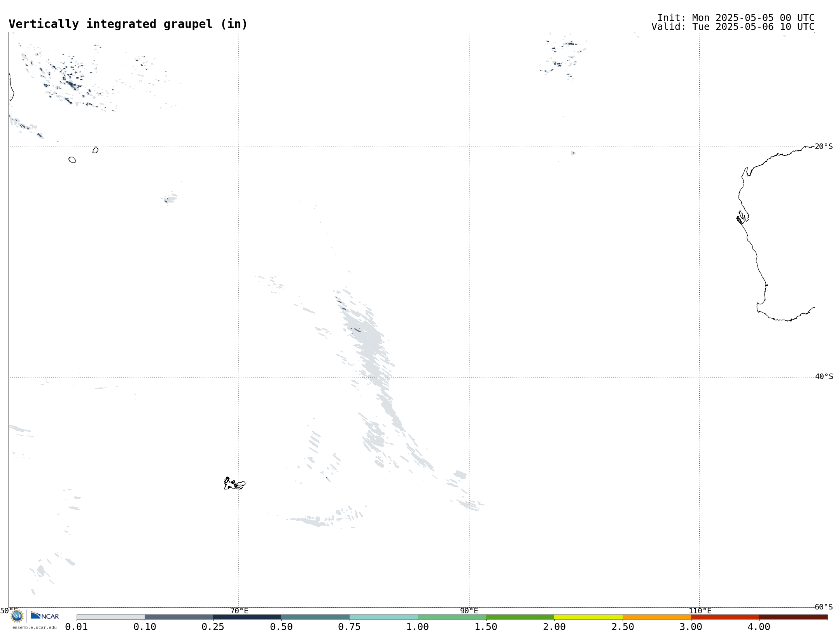
Task: Click the 0.10 colorbar tick label
Action: pyautogui.click(x=145, y=627)
